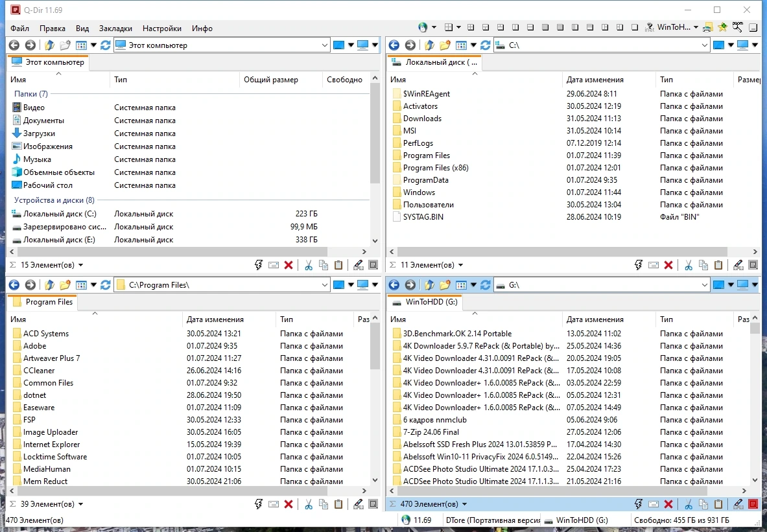Screen dimensions: 767x532
Task: Click blue desktop icon right of C:\ address bar
Action: coord(718,45)
